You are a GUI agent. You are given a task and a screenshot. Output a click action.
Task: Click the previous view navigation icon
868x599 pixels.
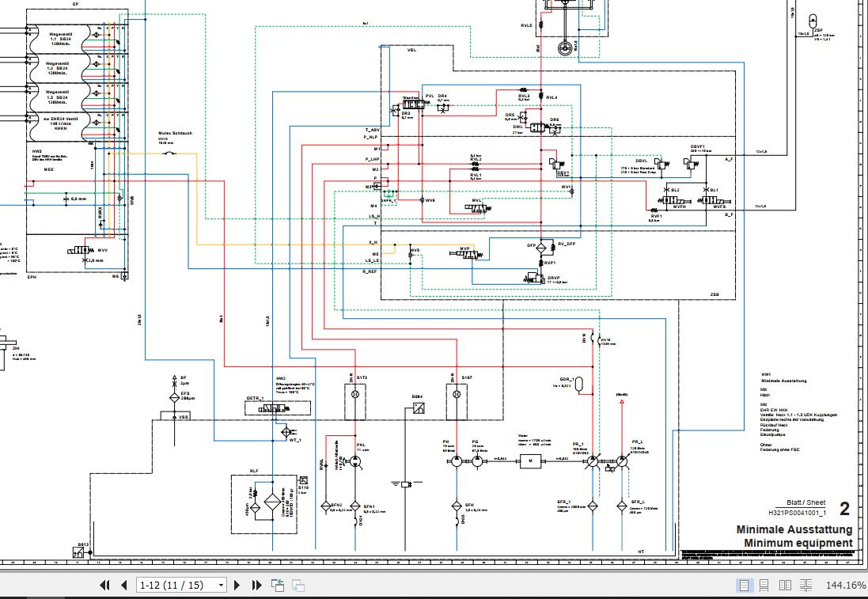pos(278,585)
